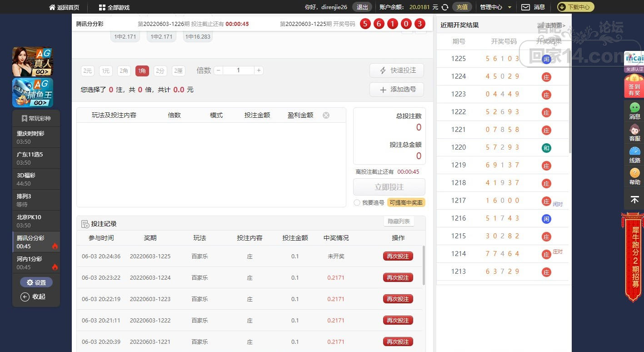Open the 消息 envelope icon in header
This screenshot has height=352, width=644.
525,7
